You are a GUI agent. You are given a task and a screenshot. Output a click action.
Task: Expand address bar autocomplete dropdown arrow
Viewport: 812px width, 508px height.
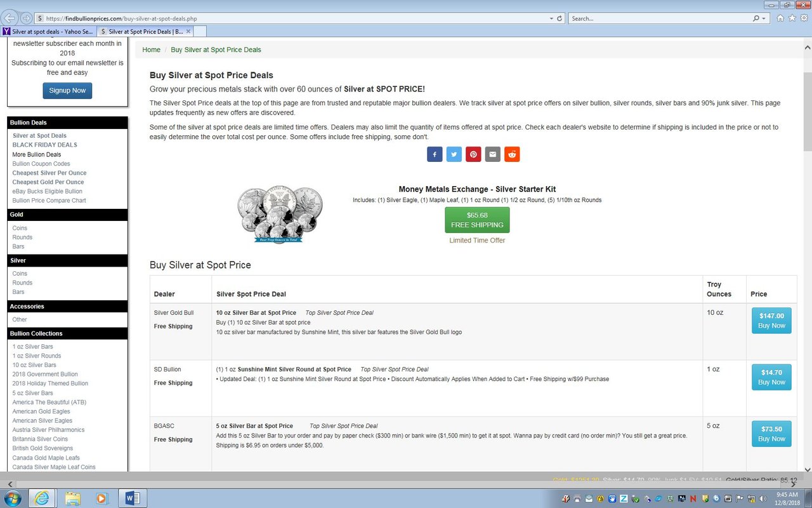tap(551, 18)
